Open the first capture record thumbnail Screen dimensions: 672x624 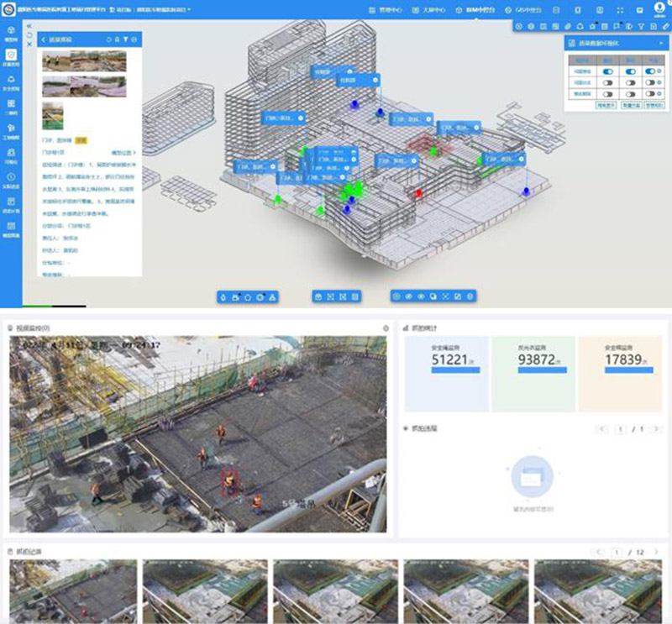pyautogui.click(x=72, y=592)
